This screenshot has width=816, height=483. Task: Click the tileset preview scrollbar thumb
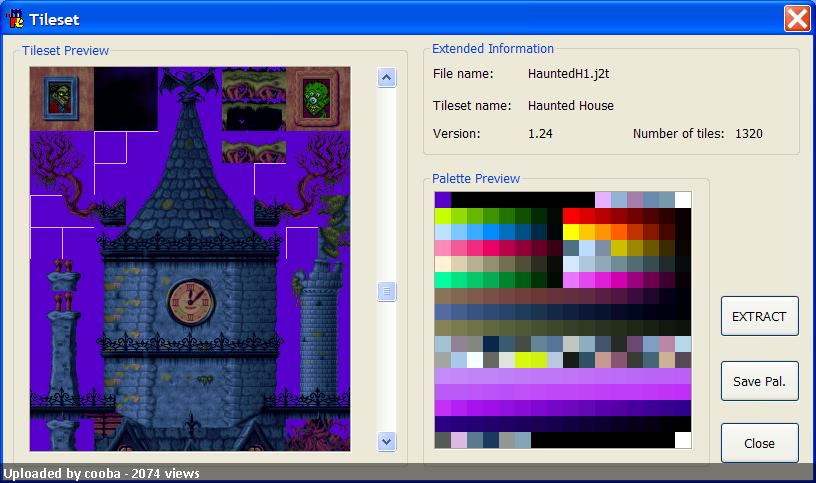pyautogui.click(x=386, y=291)
